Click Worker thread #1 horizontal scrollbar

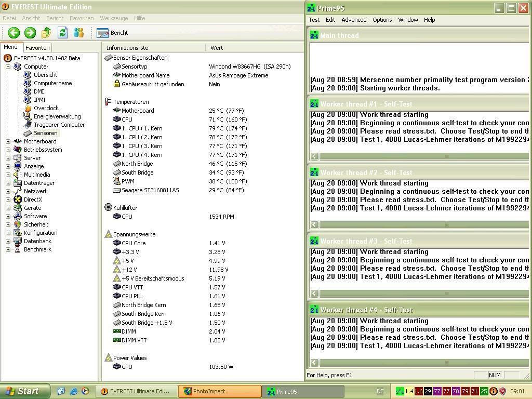[x=419, y=156]
